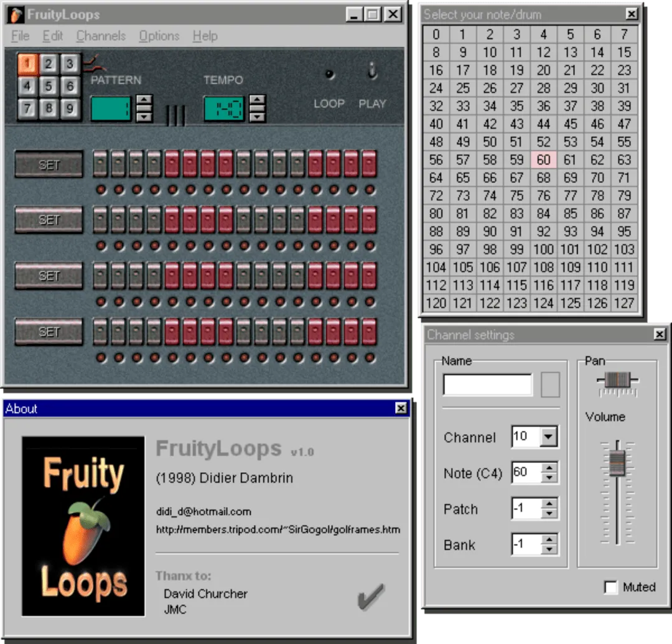
Task: Click SET button of first channel row
Action: pos(49,164)
